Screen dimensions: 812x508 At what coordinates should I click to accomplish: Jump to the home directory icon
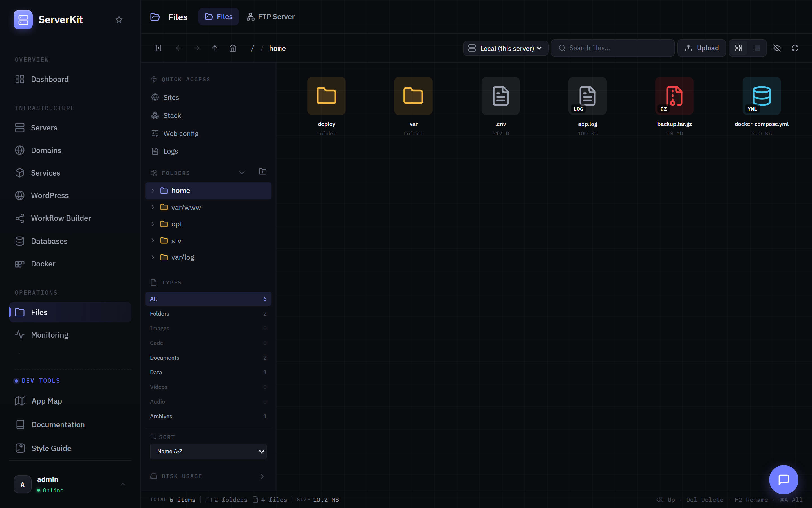(x=233, y=48)
